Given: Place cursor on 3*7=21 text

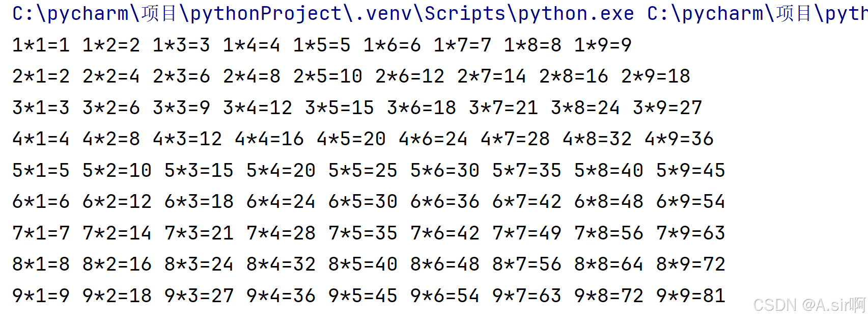Looking at the screenshot, I should click(503, 108).
